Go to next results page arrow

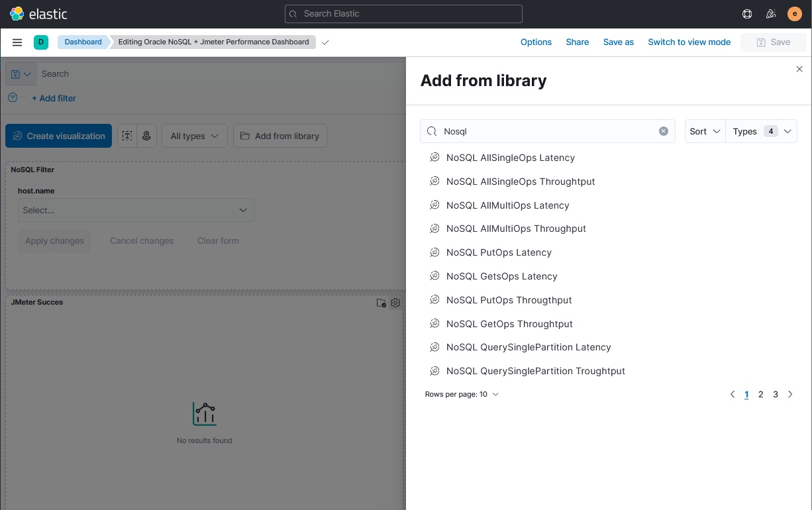coord(790,394)
